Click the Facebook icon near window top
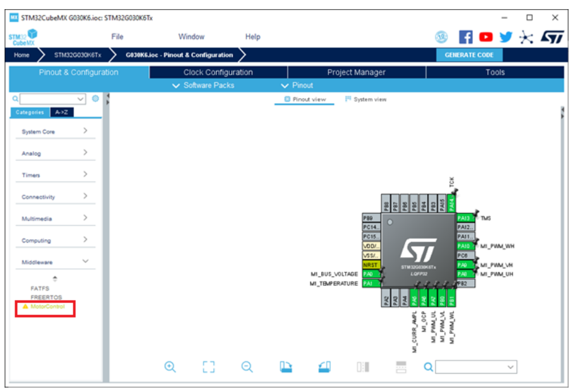The height and width of the screenshot is (392, 572). 466,36
